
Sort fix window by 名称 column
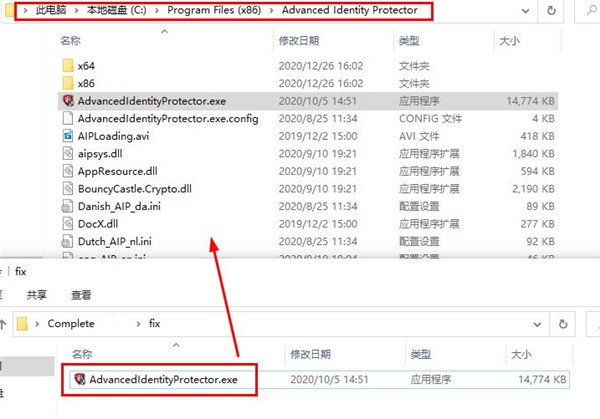pyautogui.click(x=82, y=354)
